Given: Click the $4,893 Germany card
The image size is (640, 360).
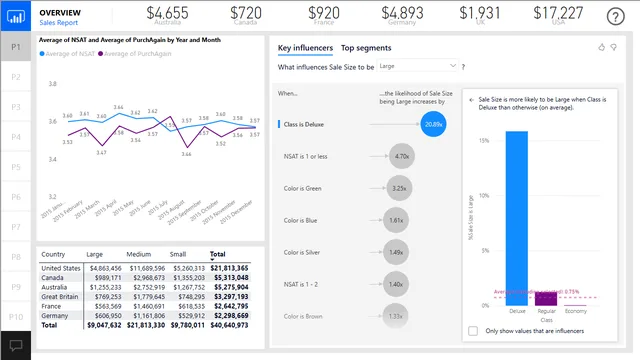Looking at the screenshot, I should [x=402, y=16].
